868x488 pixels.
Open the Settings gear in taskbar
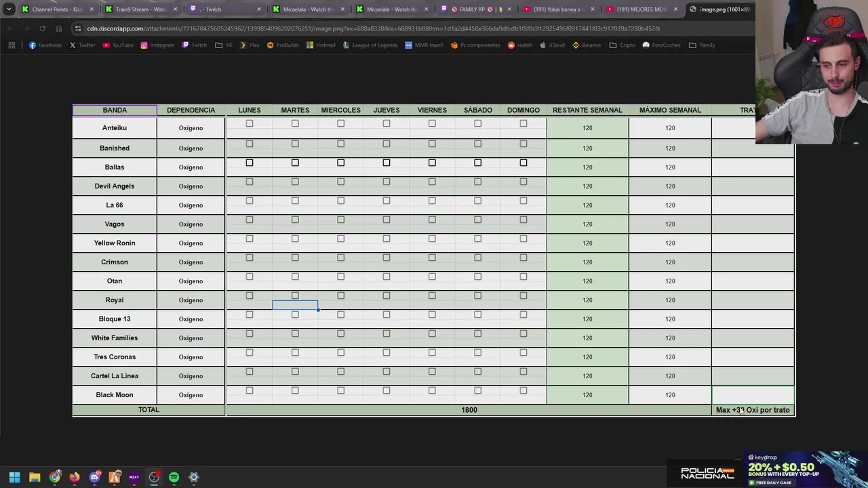click(x=194, y=477)
